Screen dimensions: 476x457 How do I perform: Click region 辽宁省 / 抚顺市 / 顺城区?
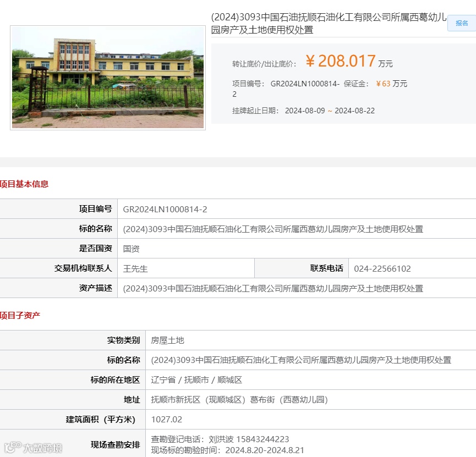pyautogui.click(x=196, y=380)
